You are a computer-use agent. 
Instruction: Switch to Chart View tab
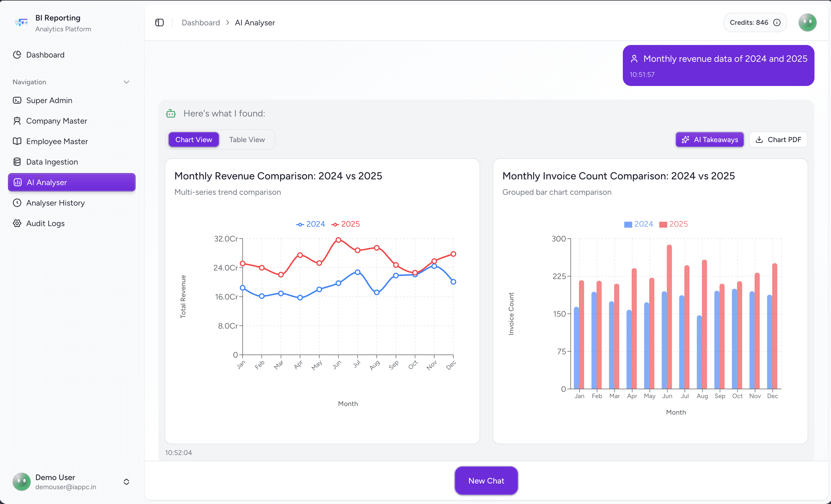[194, 140]
